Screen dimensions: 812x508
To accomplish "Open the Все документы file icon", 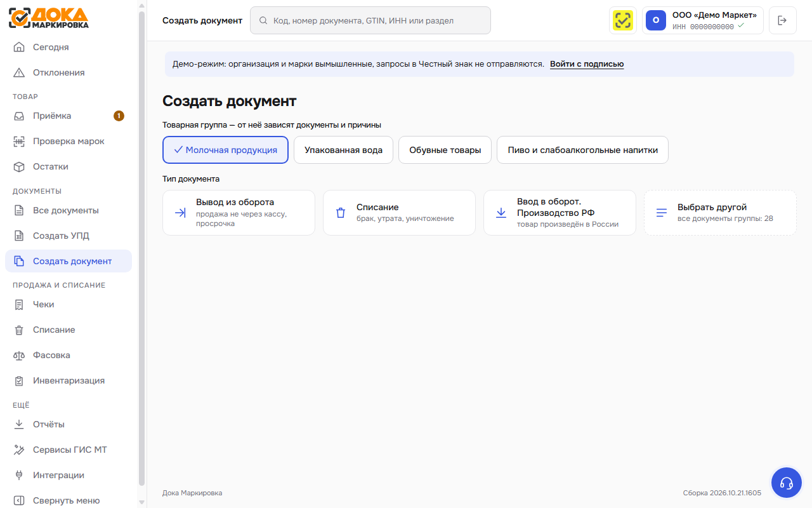I will 19,210.
